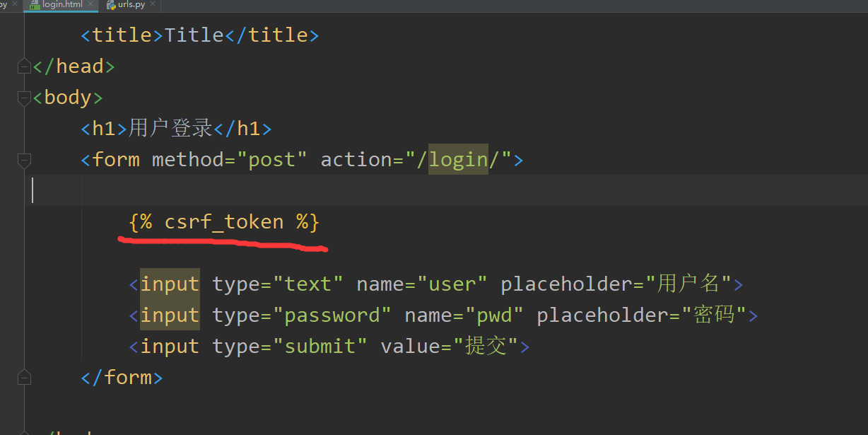Place cursor in the <title>Title</title> line
The image size is (868, 435).
[200, 35]
